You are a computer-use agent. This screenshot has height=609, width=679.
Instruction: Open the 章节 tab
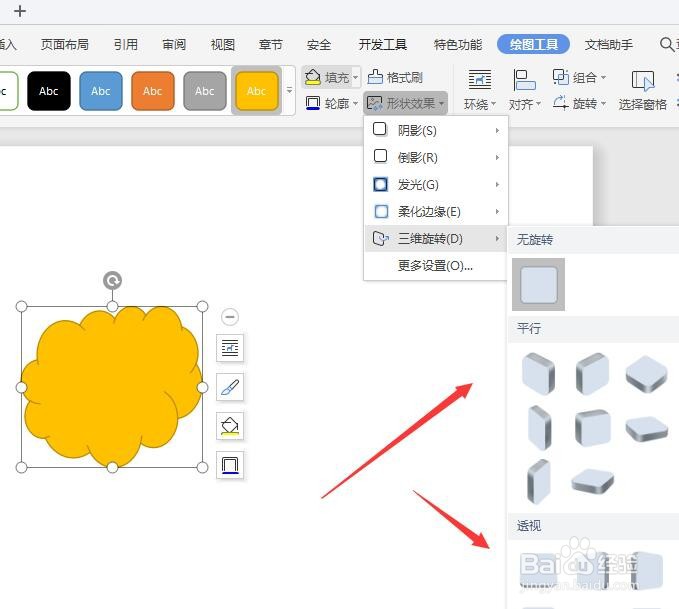271,44
